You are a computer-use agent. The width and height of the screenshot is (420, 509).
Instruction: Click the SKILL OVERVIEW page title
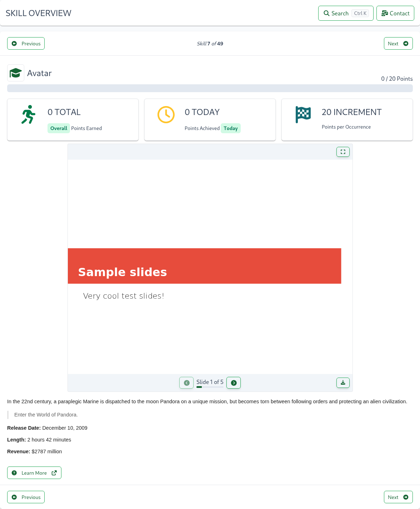click(39, 13)
